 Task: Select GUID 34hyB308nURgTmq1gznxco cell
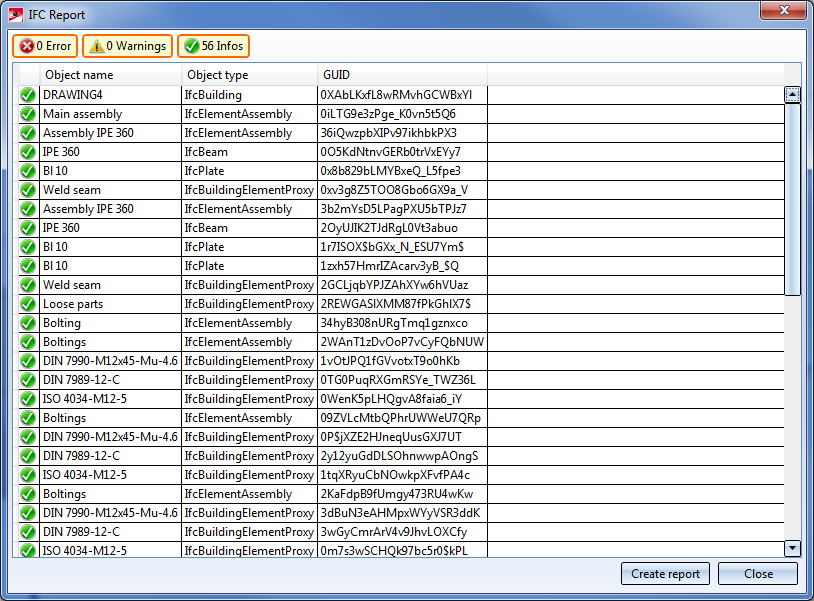402,323
